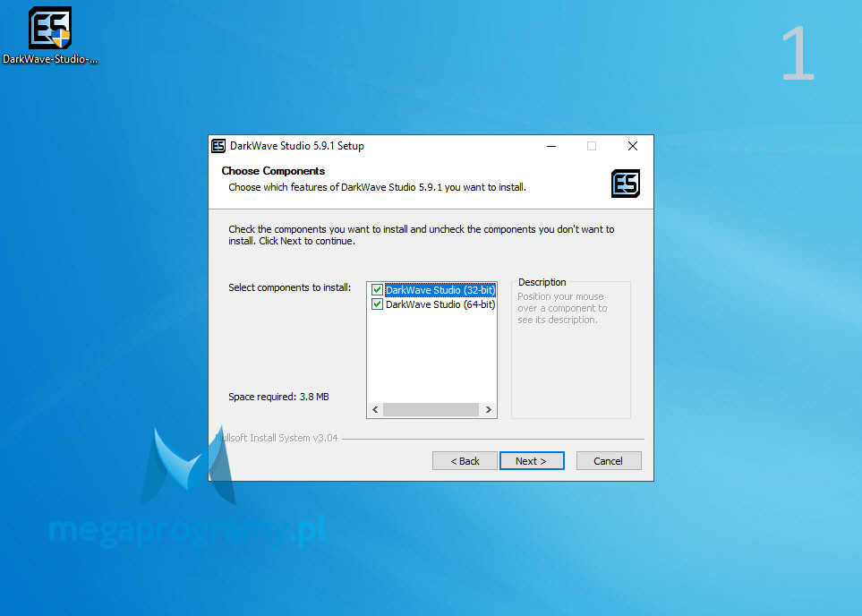Click the 'Nullsoft Install System v3.04' label
This screenshot has height=616, width=862.
277,438
